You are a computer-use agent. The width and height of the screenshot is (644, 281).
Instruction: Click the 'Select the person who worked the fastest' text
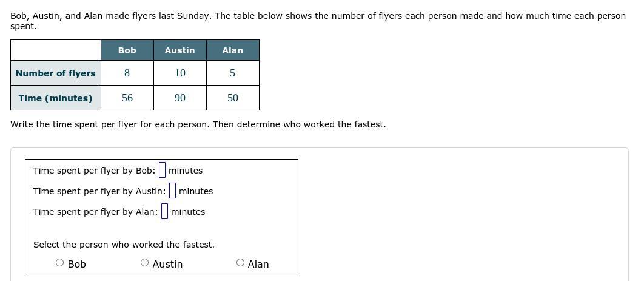[x=124, y=245]
